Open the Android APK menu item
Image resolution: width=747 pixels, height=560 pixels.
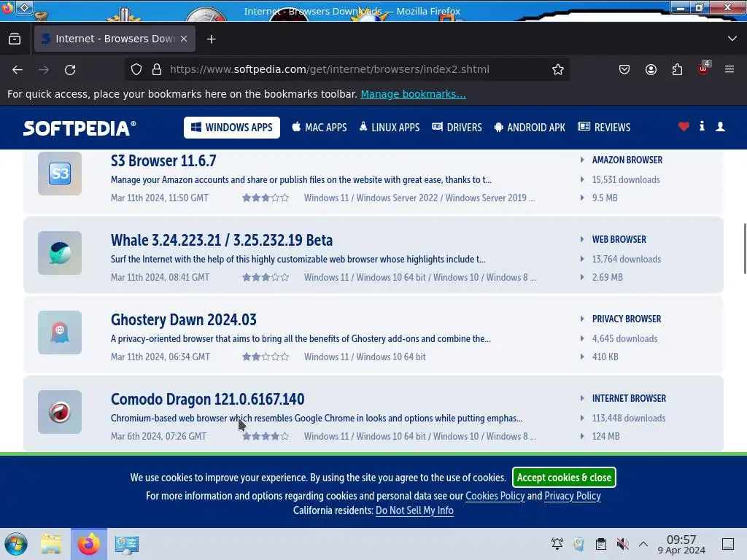pyautogui.click(x=530, y=128)
